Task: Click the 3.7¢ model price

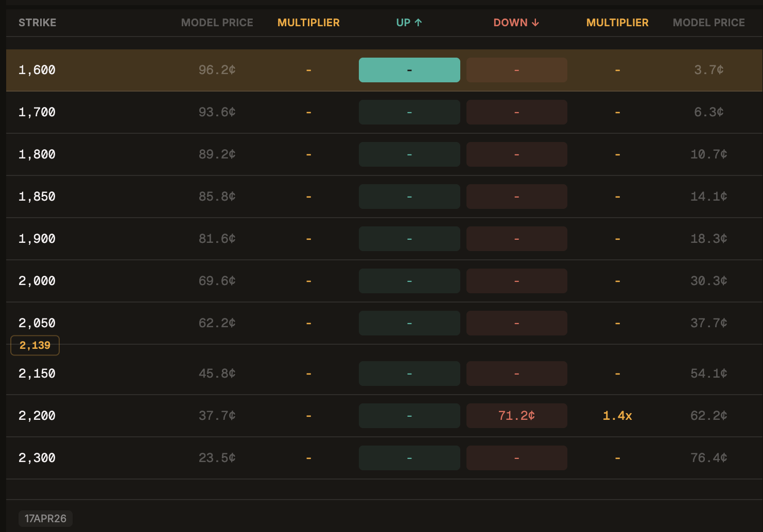Action: [x=709, y=70]
